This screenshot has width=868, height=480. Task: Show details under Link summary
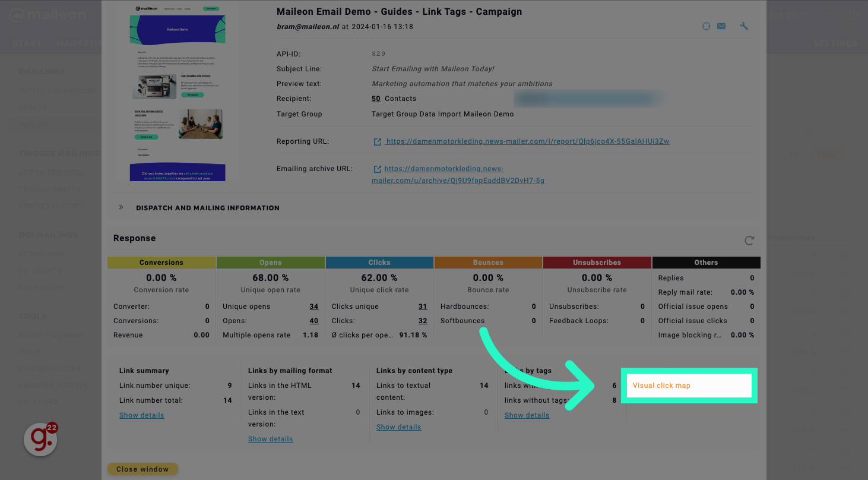[141, 415]
